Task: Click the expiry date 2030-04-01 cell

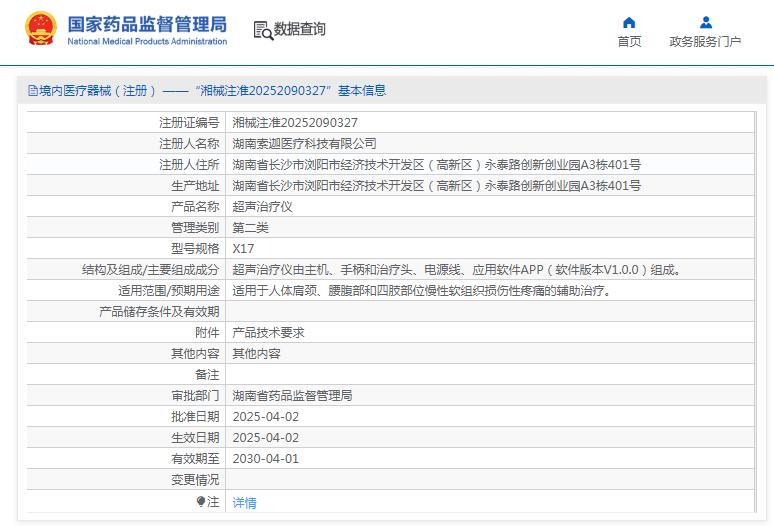Action: (x=265, y=459)
